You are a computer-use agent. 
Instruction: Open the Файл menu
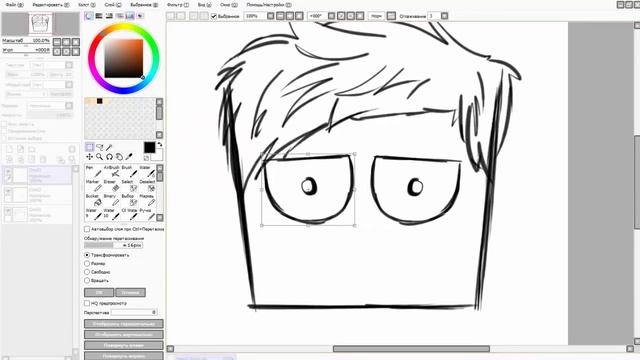tap(14, 5)
